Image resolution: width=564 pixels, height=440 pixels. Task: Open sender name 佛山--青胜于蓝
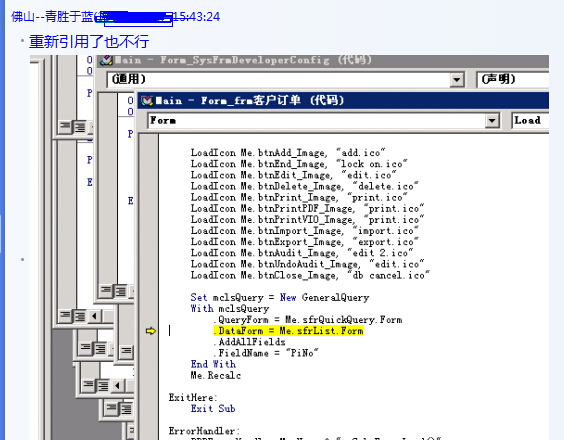[52, 17]
